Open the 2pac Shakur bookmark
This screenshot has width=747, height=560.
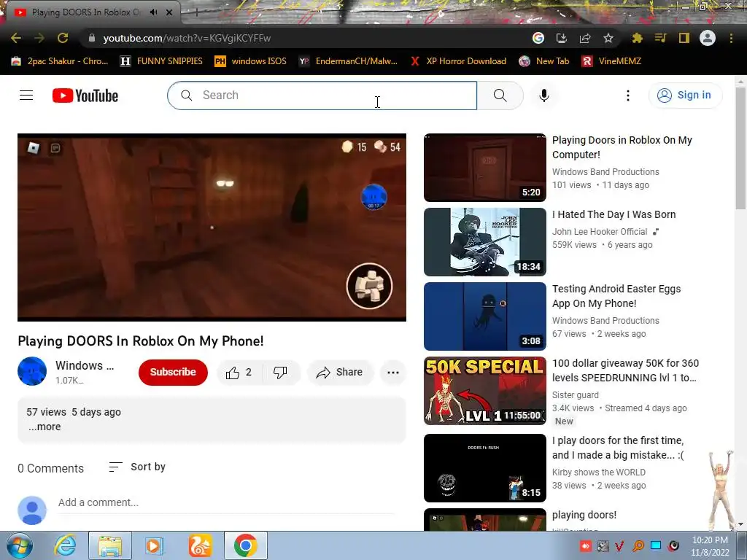coord(60,61)
